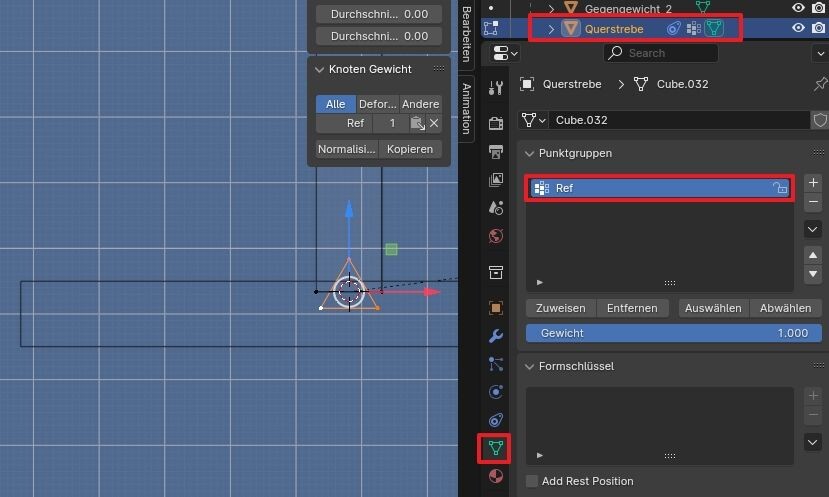
Task: Collapse the Knoten Gewicht panel
Action: pyautogui.click(x=319, y=69)
